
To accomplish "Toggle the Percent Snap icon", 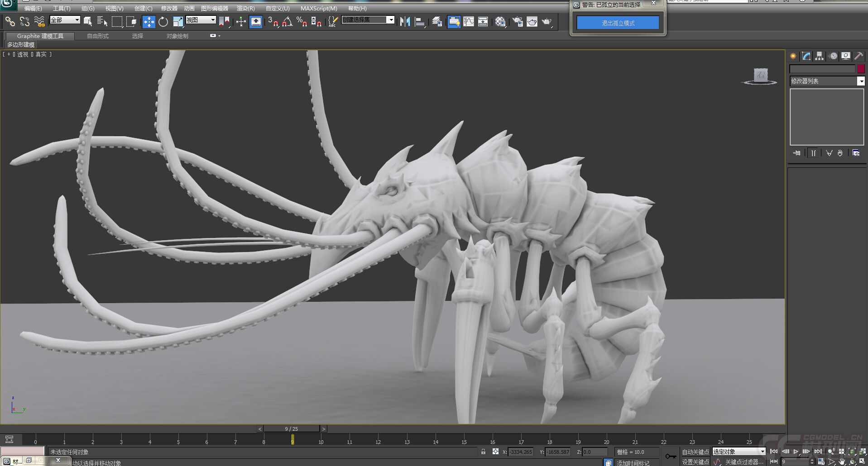I will [302, 21].
